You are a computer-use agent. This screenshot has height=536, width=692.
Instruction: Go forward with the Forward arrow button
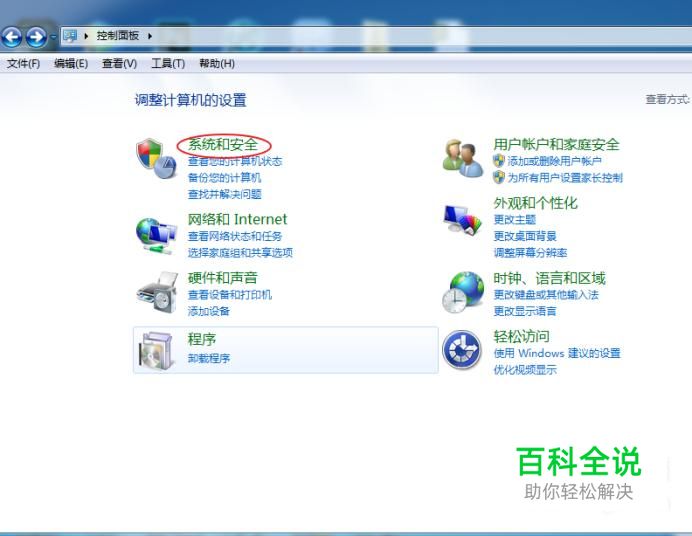(36, 37)
